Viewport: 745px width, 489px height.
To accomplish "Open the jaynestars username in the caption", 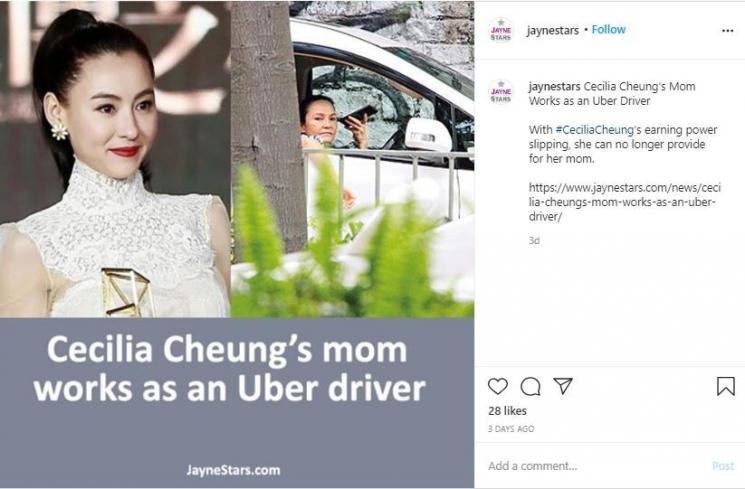I will [x=554, y=86].
